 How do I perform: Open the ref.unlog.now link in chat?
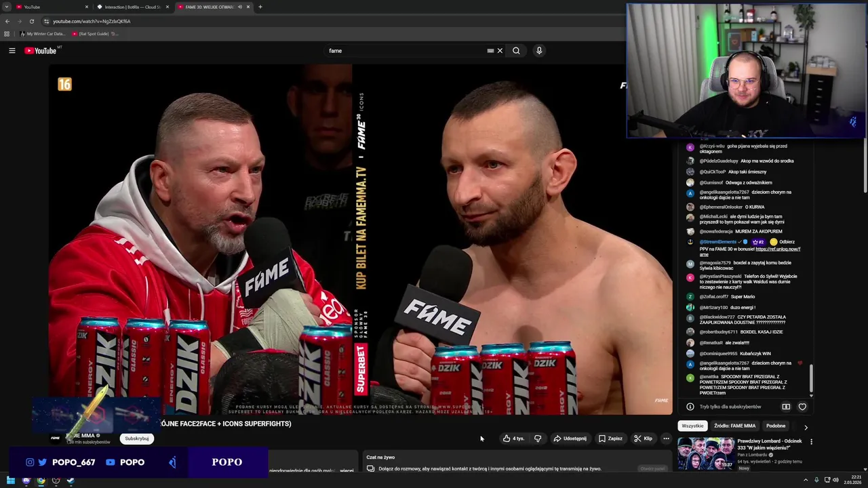[x=776, y=249]
